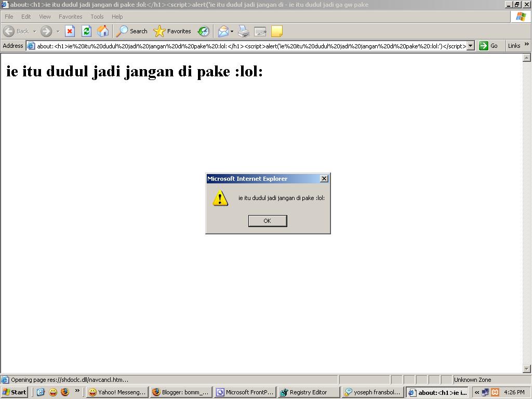Close the Microsoft Internet Explorer alert dialog

tap(324, 179)
